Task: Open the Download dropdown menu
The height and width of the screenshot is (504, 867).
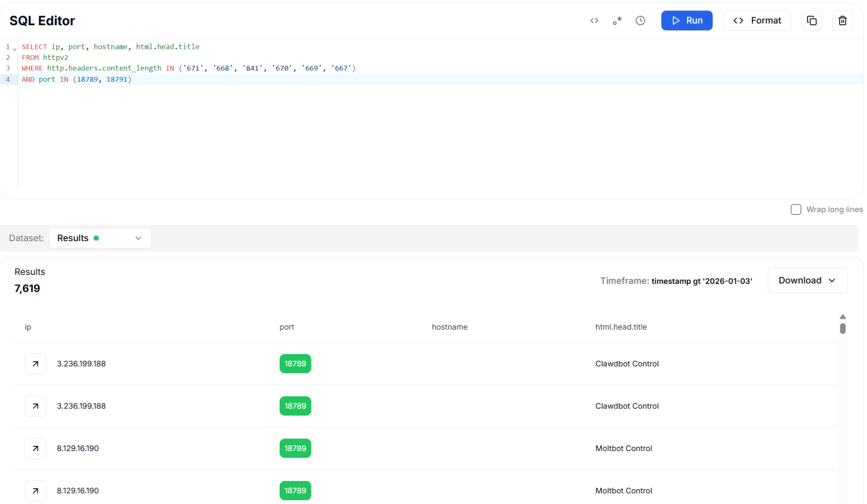Action: tap(807, 280)
